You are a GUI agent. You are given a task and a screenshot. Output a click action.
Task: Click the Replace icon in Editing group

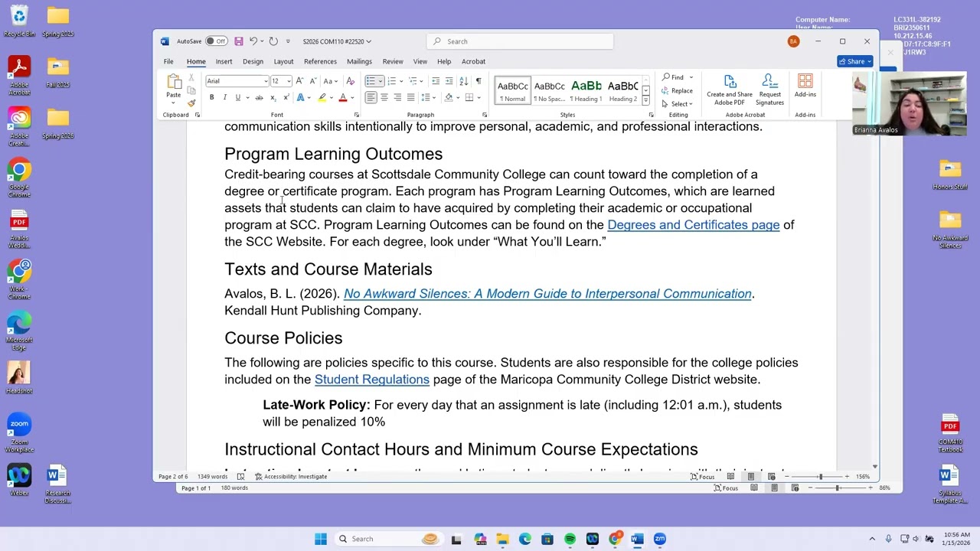678,90
